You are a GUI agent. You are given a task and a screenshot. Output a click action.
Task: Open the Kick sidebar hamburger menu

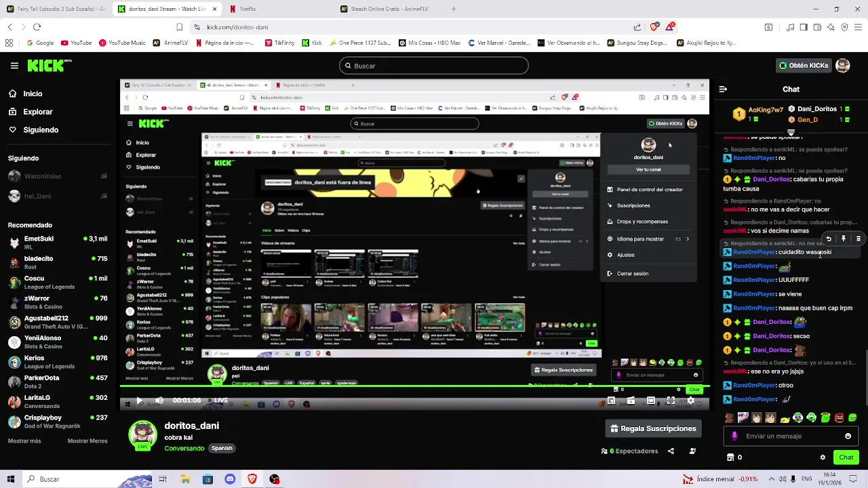[14, 66]
